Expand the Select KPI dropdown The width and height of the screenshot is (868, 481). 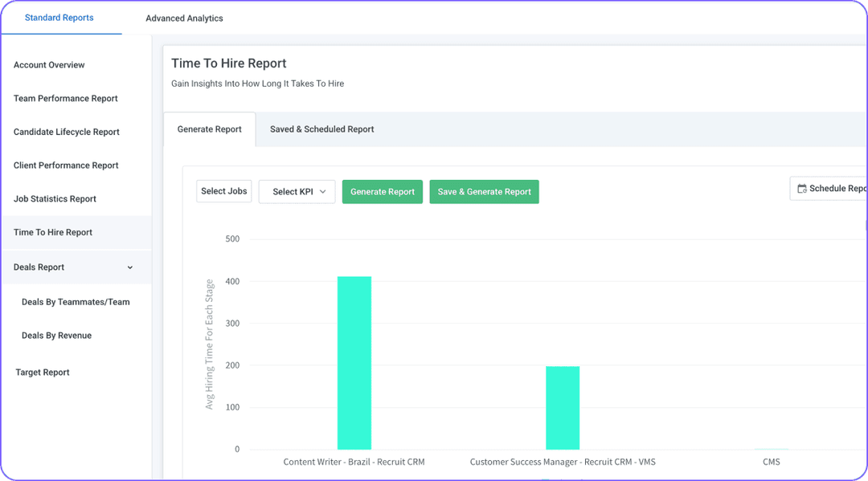[297, 191]
